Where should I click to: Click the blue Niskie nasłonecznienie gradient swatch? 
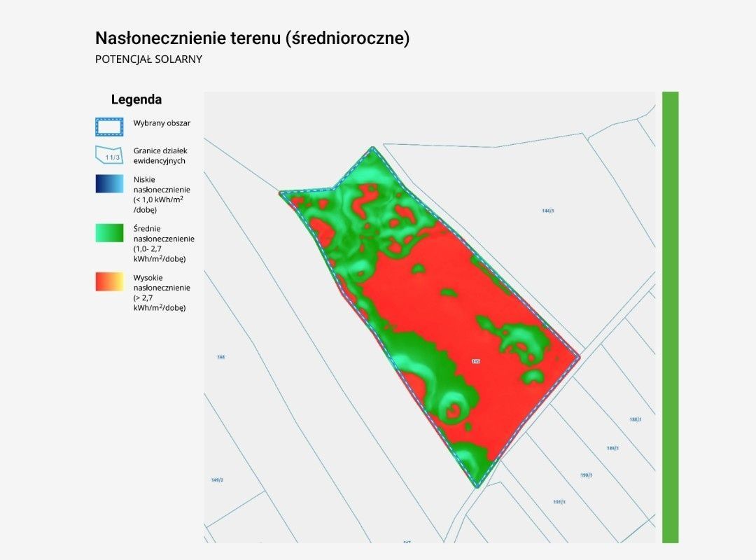(109, 184)
